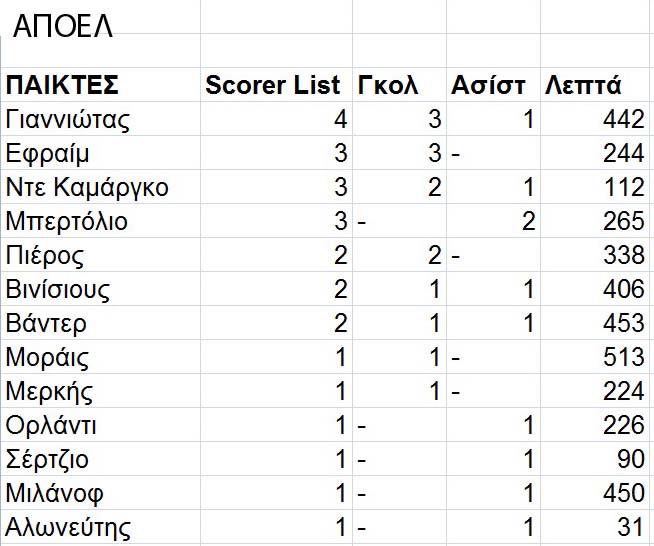Click the Γκολ column header
The width and height of the screenshot is (654, 546).
tap(395, 84)
